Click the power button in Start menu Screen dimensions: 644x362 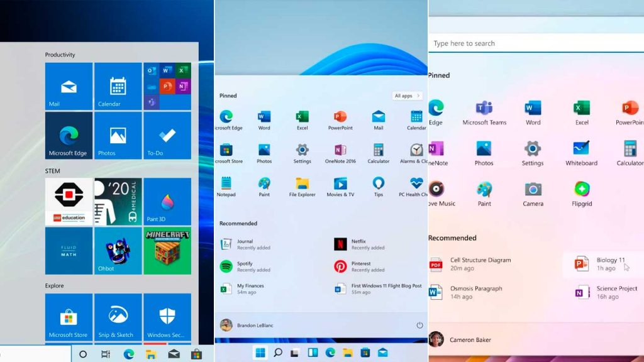pos(419,325)
